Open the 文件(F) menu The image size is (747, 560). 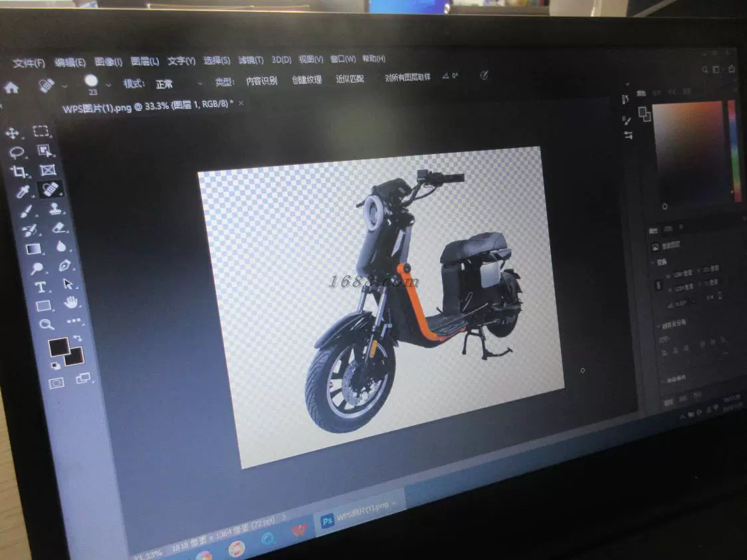(x=29, y=63)
